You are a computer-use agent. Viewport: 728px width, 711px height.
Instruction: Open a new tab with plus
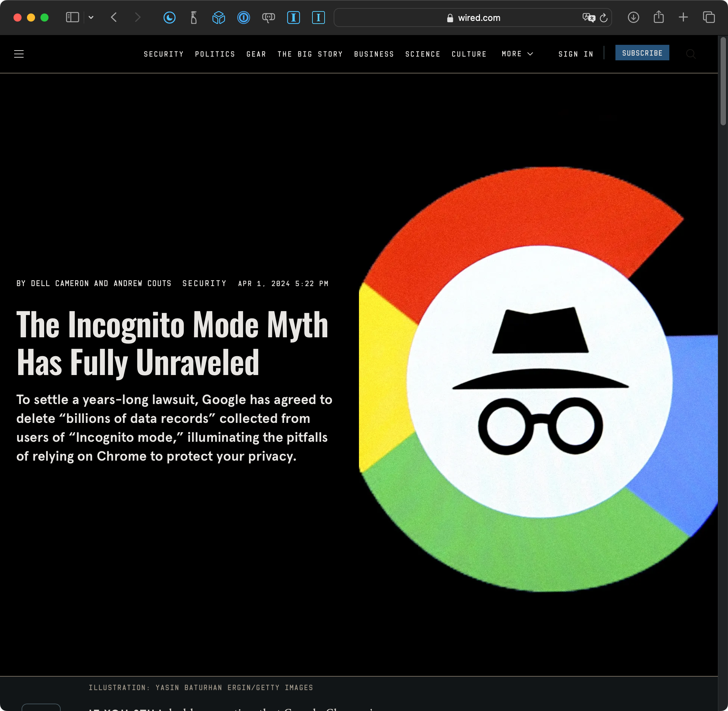(x=683, y=17)
